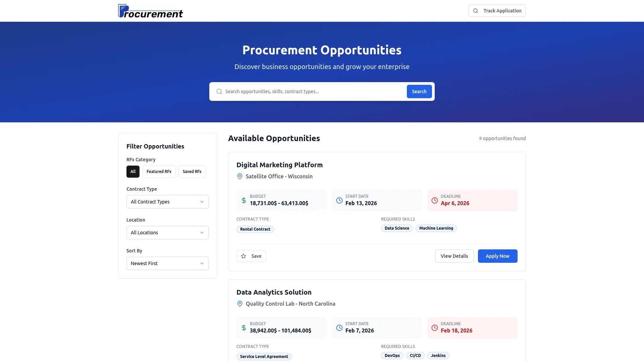Screen dimensions: 644x362
Task: Enable the Featured RFx filter
Action: (x=159, y=171)
